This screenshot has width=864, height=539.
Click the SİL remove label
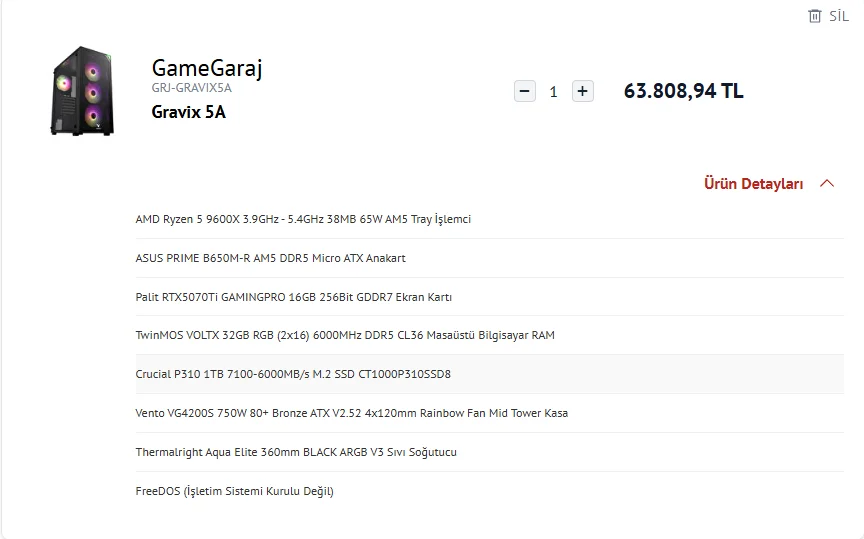[839, 16]
